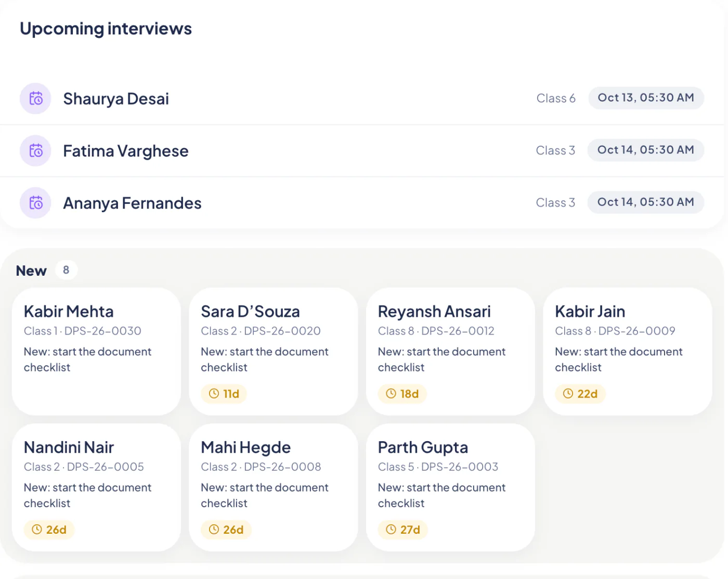This screenshot has height=579, width=728.
Task: Open the Kabir Jain applicant name
Action: point(590,312)
